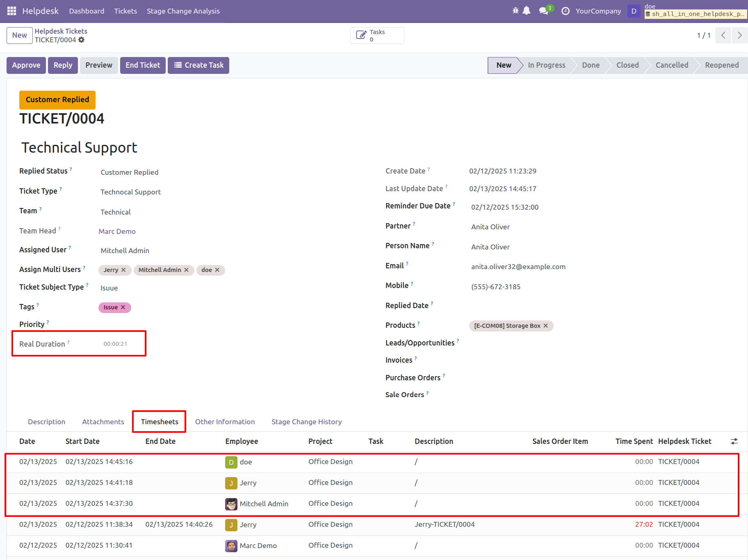748x560 pixels.
Task: Click Real Duration help question mark
Action: click(x=68, y=342)
